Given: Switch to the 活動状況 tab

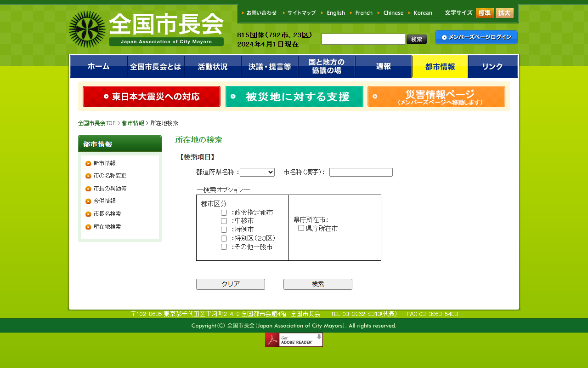Looking at the screenshot, I should [x=213, y=67].
